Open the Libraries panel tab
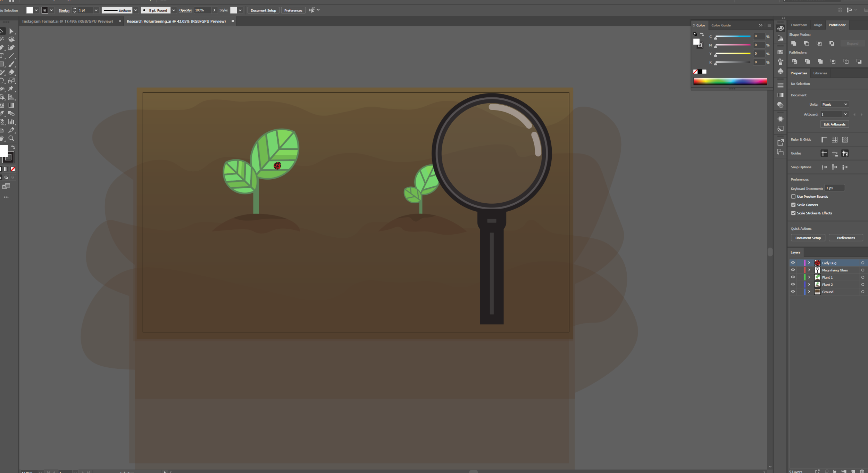The width and height of the screenshot is (868, 473). [820, 73]
